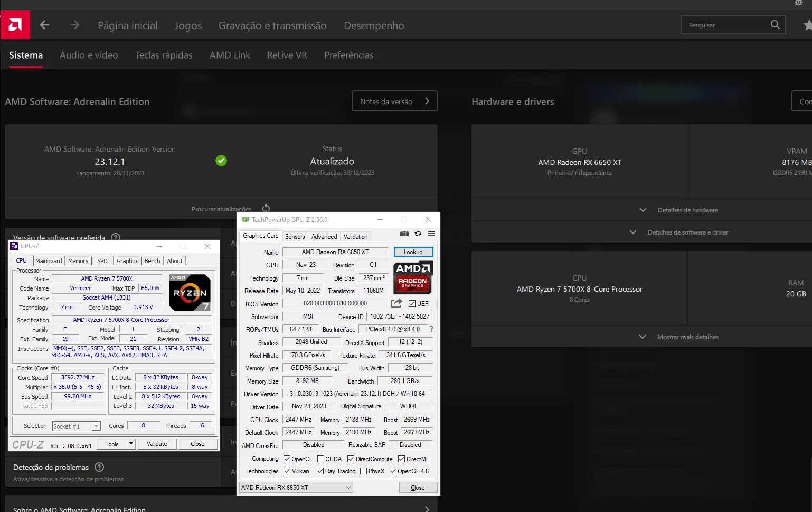Click the AMD Radeon Graphics logo in GPU-Z
Screen dimensions: 812x512
(413, 277)
